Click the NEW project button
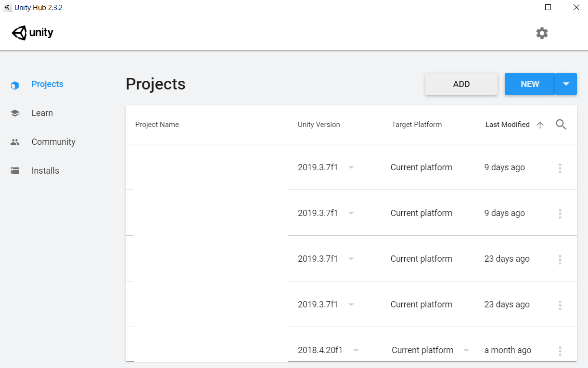Screen dimensions: 588x368 coord(529,84)
